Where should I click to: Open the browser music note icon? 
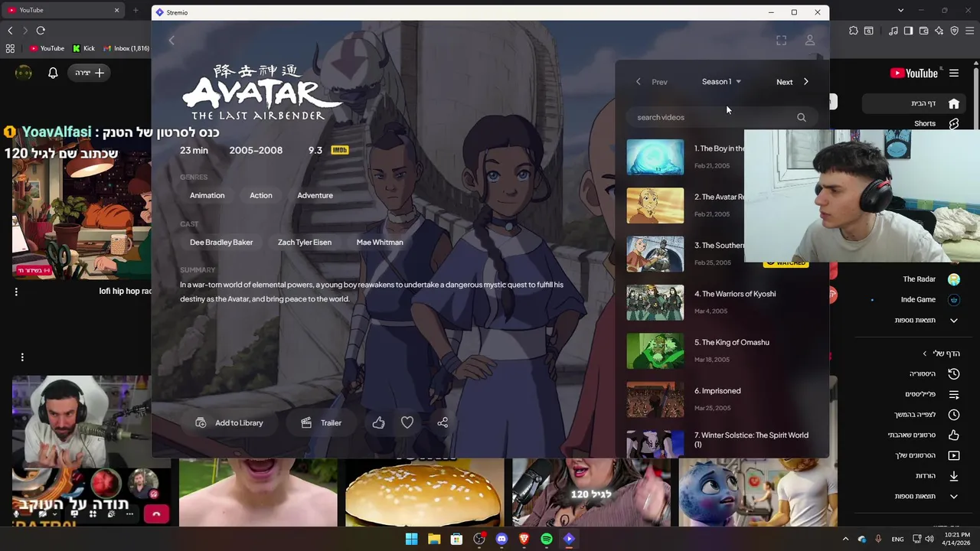coord(893,31)
